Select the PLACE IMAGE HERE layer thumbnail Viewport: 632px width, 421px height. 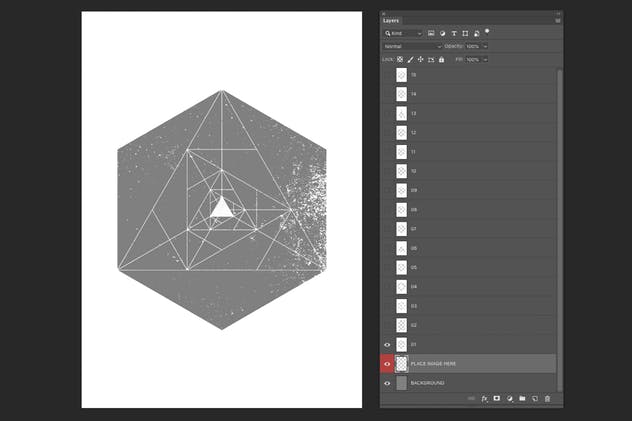pos(401,364)
